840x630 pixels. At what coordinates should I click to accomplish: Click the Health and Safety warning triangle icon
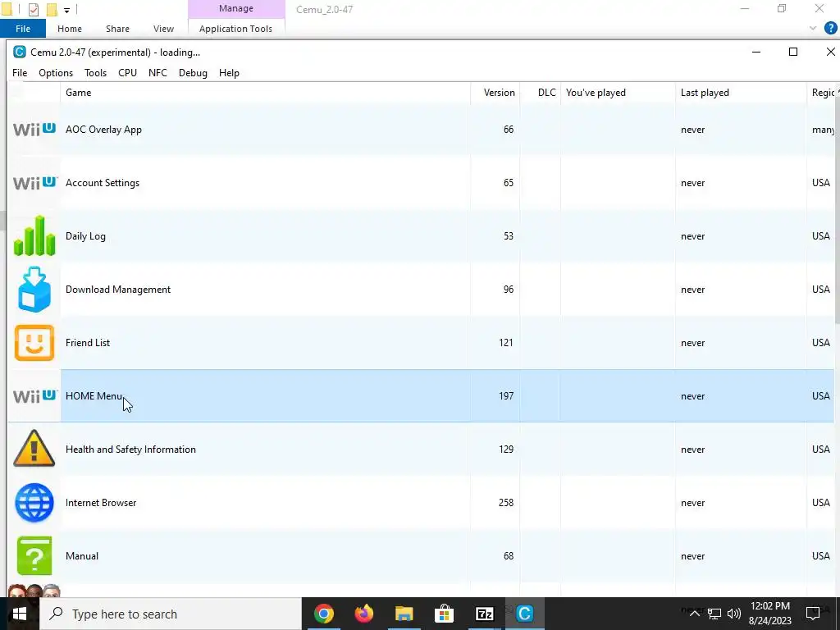pyautogui.click(x=34, y=449)
